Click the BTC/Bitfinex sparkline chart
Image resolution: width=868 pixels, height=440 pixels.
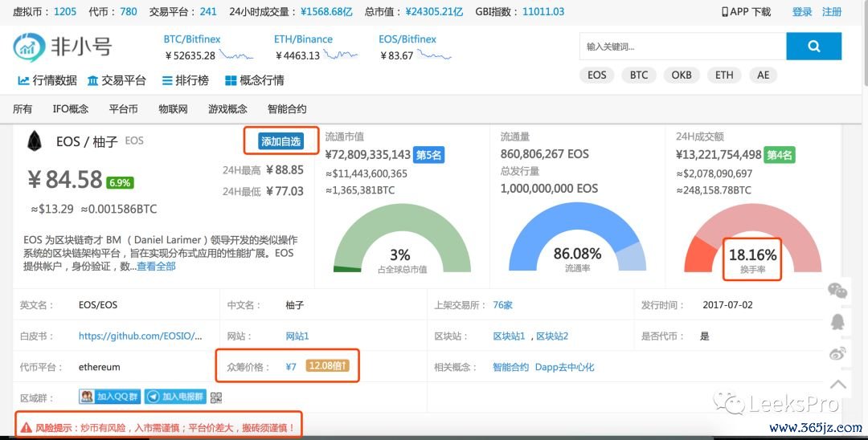236,55
